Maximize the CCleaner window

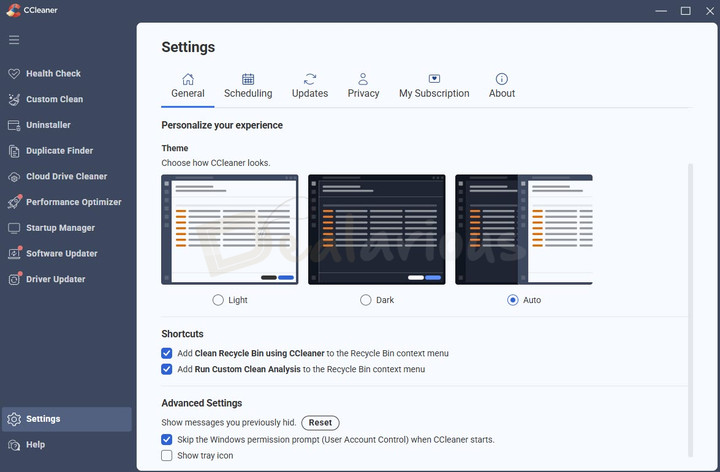point(686,11)
